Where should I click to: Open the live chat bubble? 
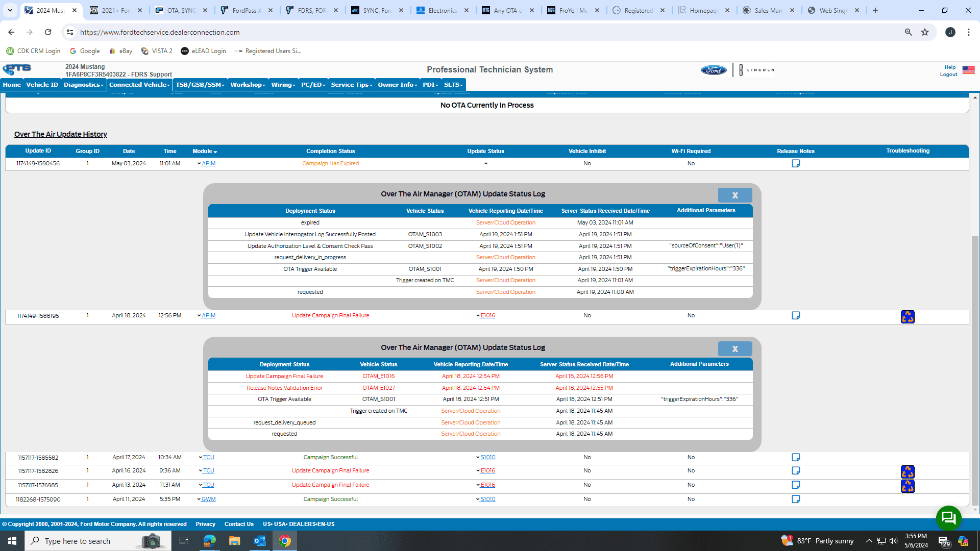pyautogui.click(x=948, y=518)
